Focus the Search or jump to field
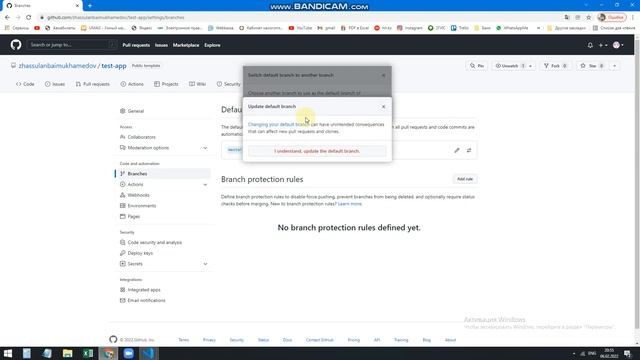This screenshot has width=640, height=360. coord(71,45)
